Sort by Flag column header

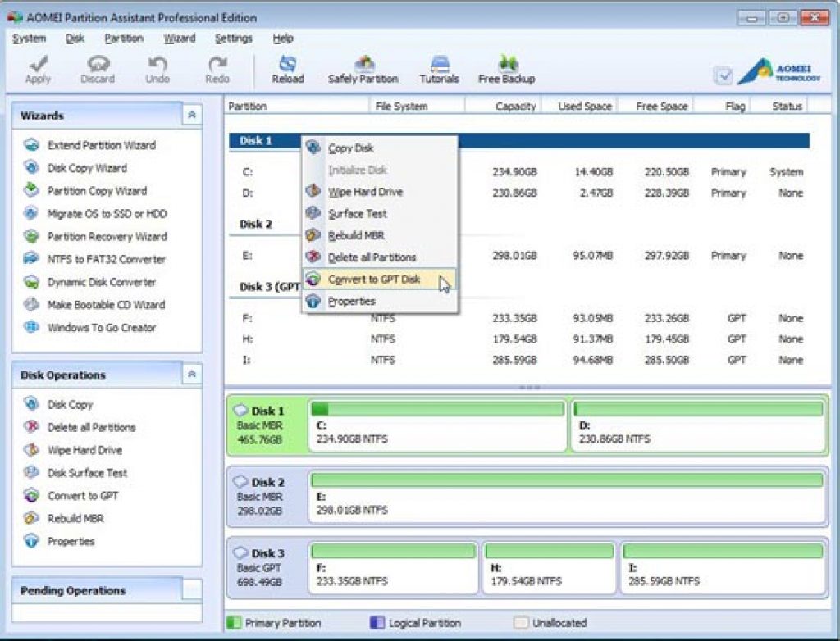(724, 106)
